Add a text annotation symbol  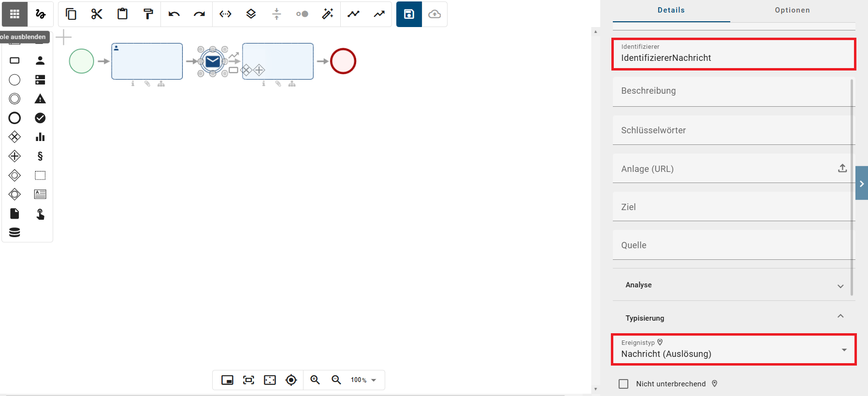(x=40, y=194)
